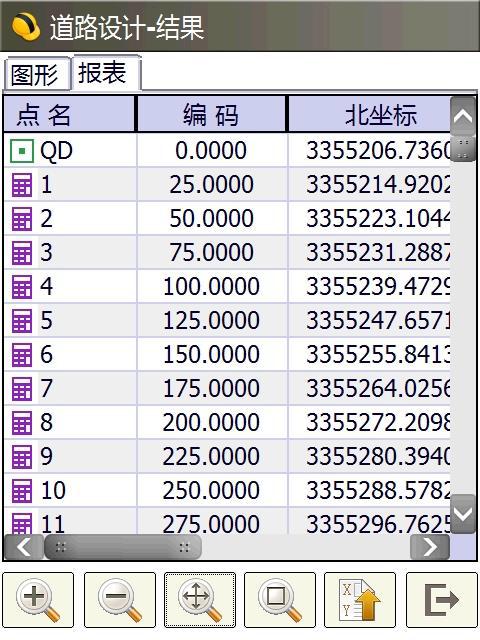This screenshot has width=480, height=640.
Task: Export coordinates with the XY arrow icon
Action: tap(360, 600)
